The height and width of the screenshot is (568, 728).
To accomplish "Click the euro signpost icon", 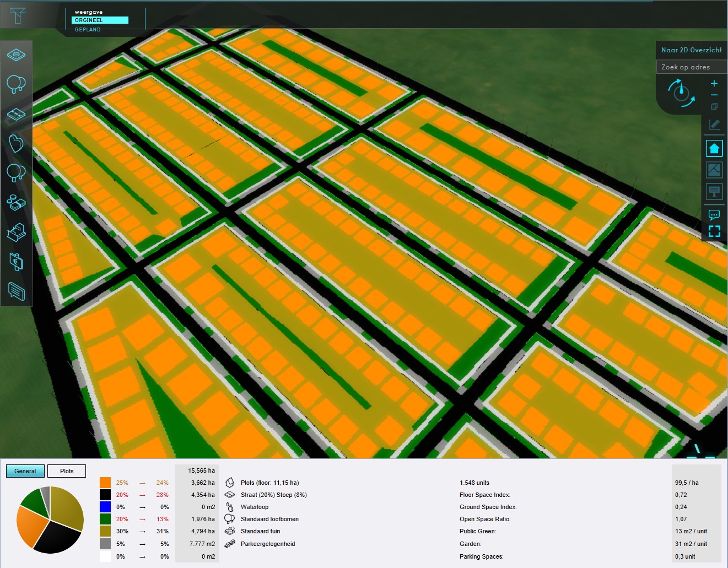I will coord(16,262).
